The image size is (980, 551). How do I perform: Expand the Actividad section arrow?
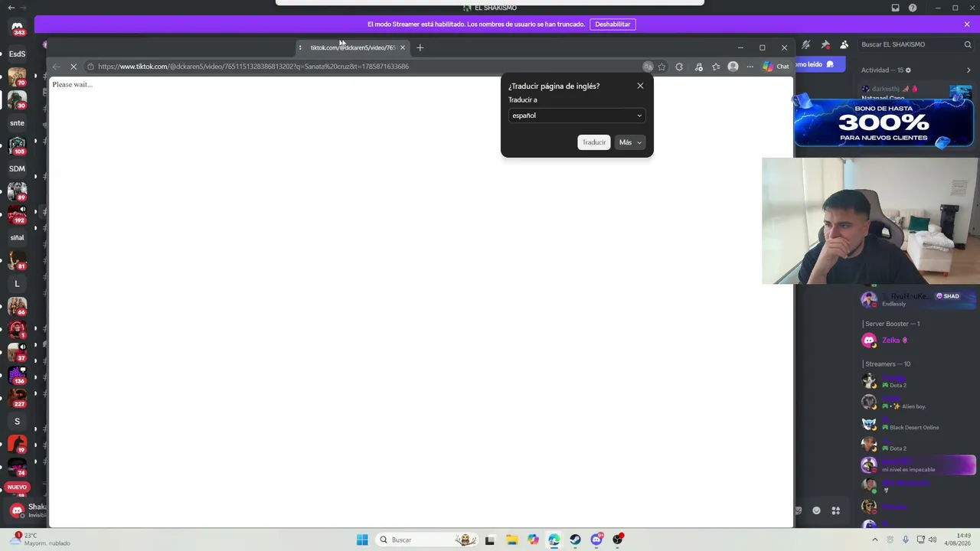point(969,70)
